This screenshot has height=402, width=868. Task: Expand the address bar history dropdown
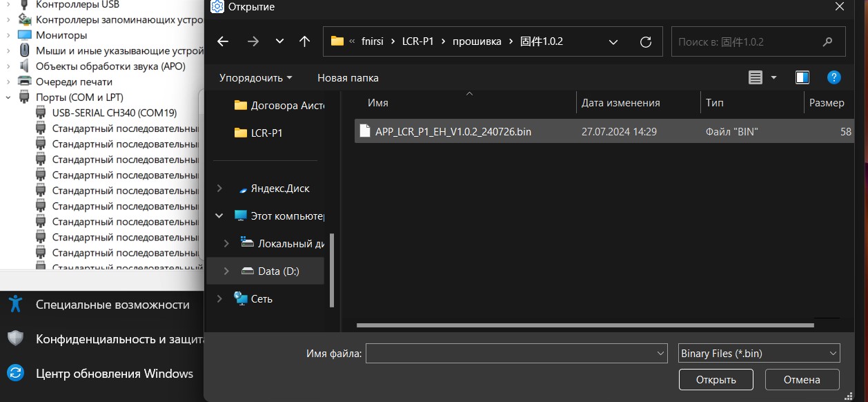coord(613,41)
